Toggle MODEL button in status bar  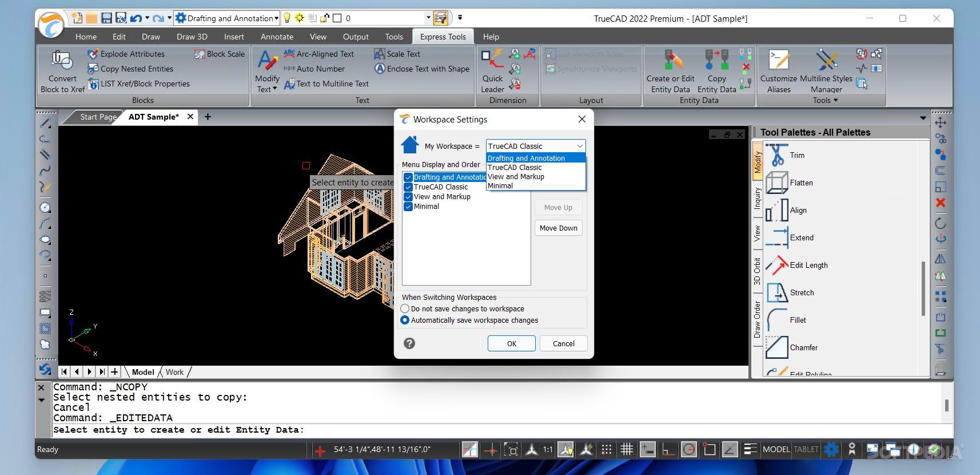(776, 449)
